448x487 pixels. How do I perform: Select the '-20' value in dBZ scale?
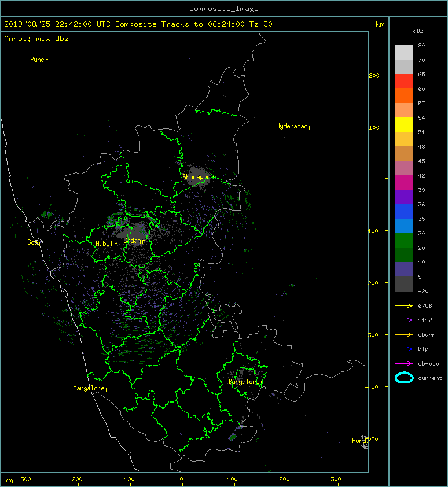[x=423, y=291]
